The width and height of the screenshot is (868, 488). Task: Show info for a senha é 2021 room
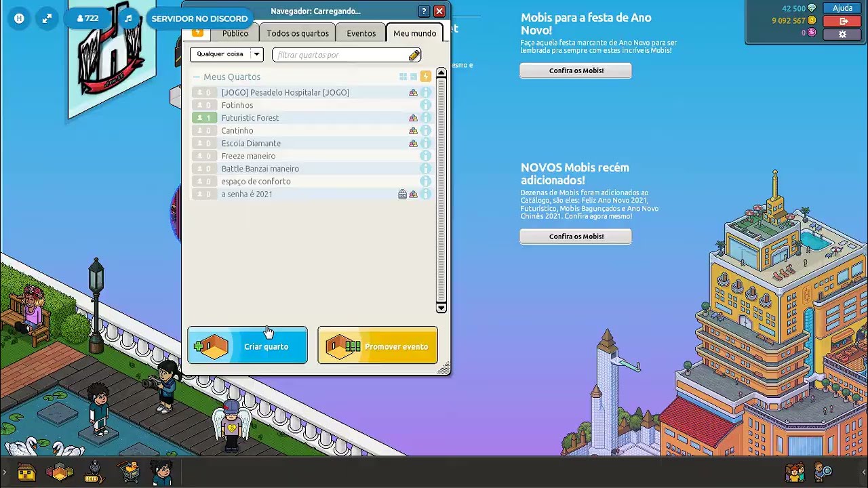click(426, 195)
